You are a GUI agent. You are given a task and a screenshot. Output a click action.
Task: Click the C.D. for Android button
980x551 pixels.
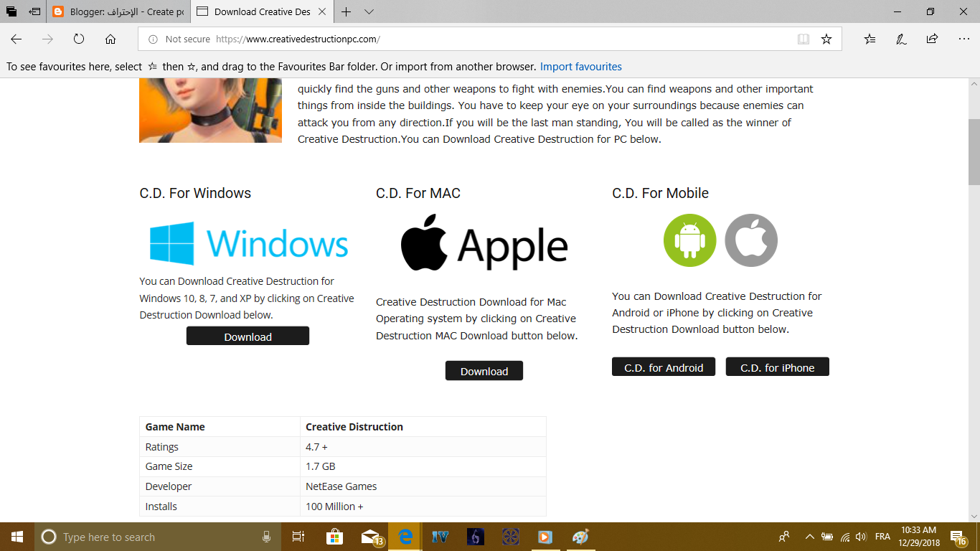(664, 367)
